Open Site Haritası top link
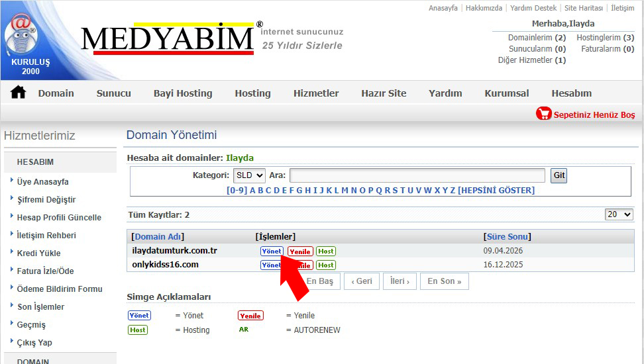The image size is (644, 364). tap(583, 8)
